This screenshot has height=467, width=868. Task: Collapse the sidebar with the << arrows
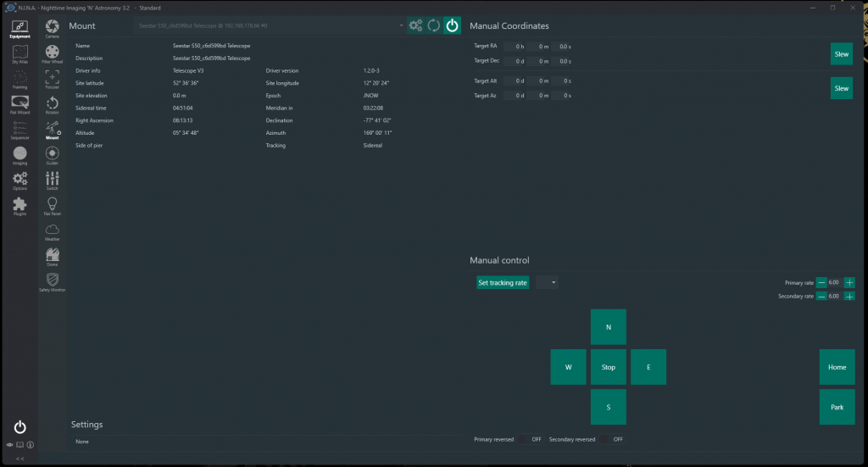(19, 459)
